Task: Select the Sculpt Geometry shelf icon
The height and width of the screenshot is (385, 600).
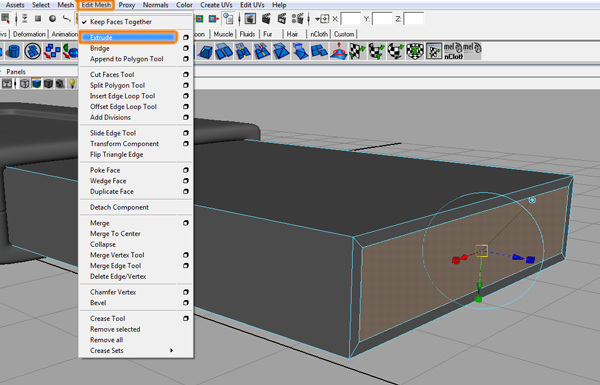Action: [x=339, y=51]
